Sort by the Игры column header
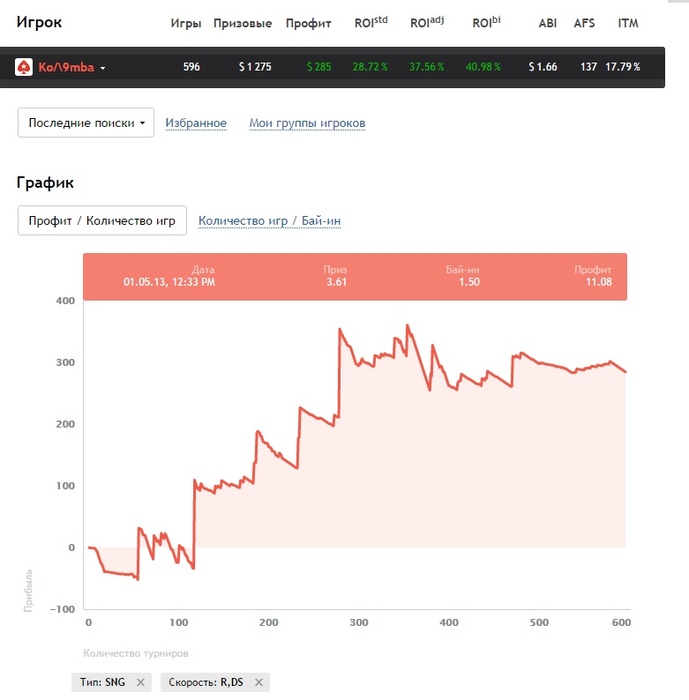689x700 pixels. [186, 23]
